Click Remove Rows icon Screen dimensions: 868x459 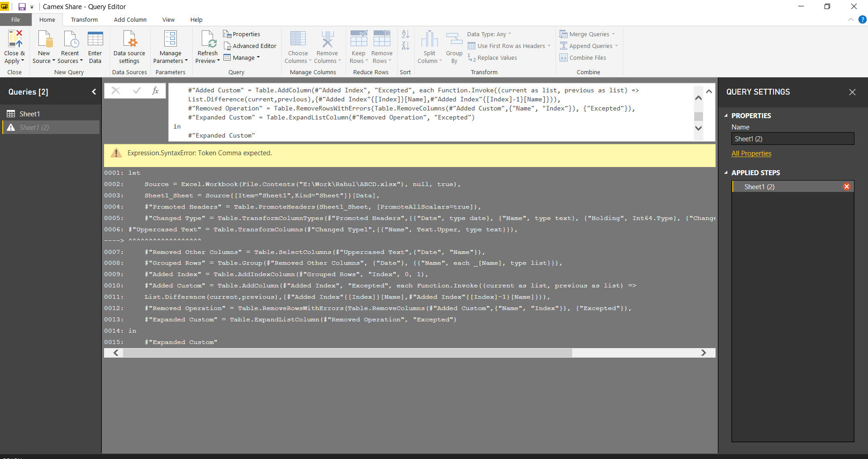point(382,38)
